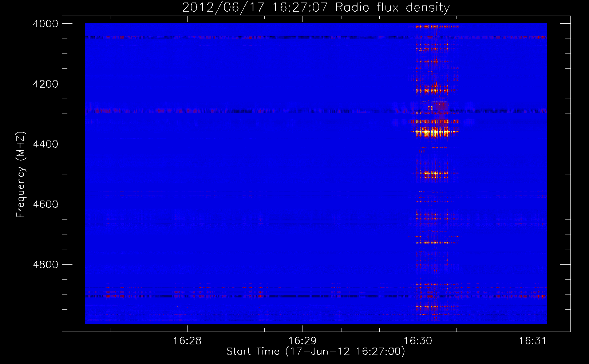Click the 16:31 time tick label
This screenshot has width=589, height=364.
(533, 341)
